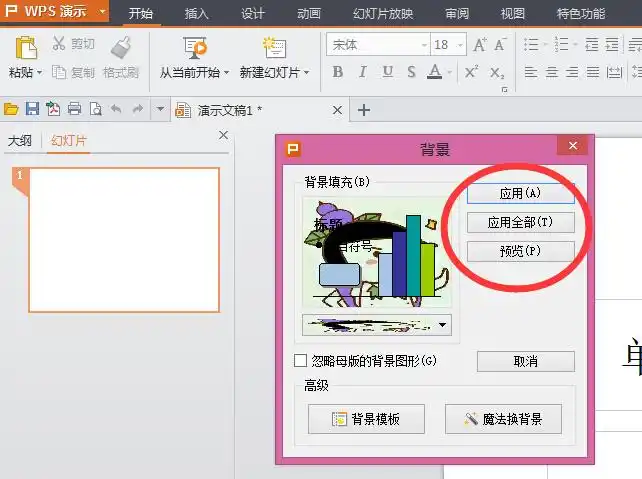Increase paragraph indent
Screen dimensions: 642x479
pyautogui.click(x=612, y=44)
